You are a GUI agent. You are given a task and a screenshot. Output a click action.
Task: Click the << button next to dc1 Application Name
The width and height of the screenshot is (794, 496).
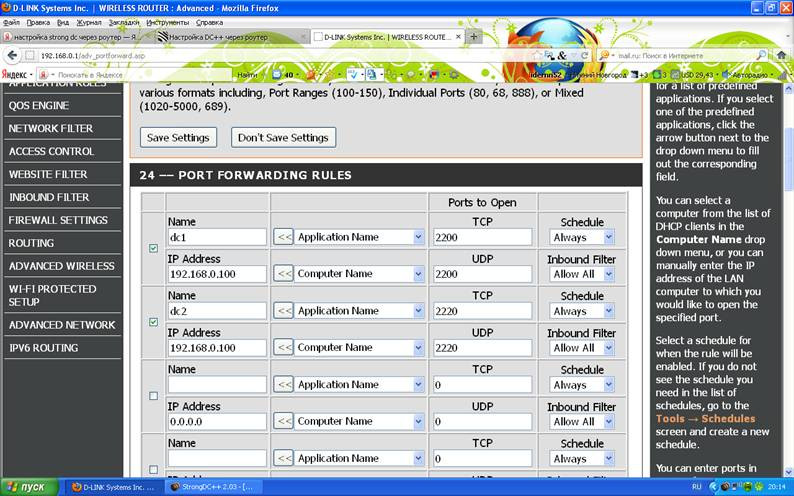click(284, 236)
